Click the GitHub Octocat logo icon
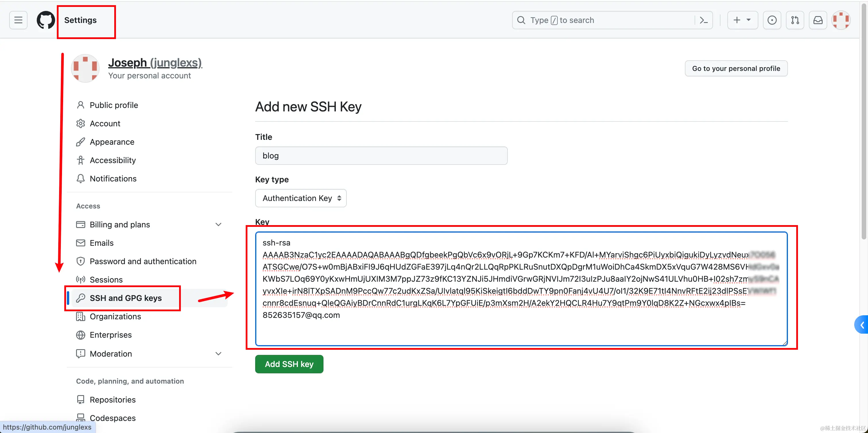 coord(45,20)
